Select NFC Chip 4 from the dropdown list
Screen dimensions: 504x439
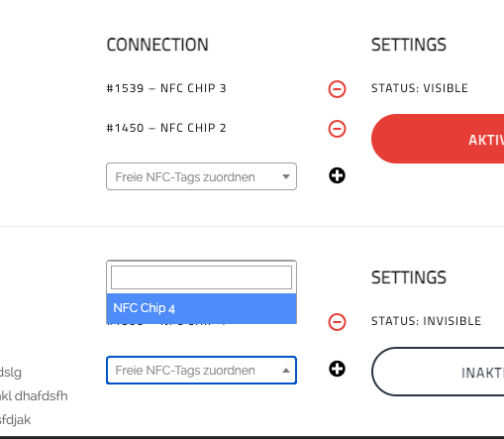(x=201, y=308)
